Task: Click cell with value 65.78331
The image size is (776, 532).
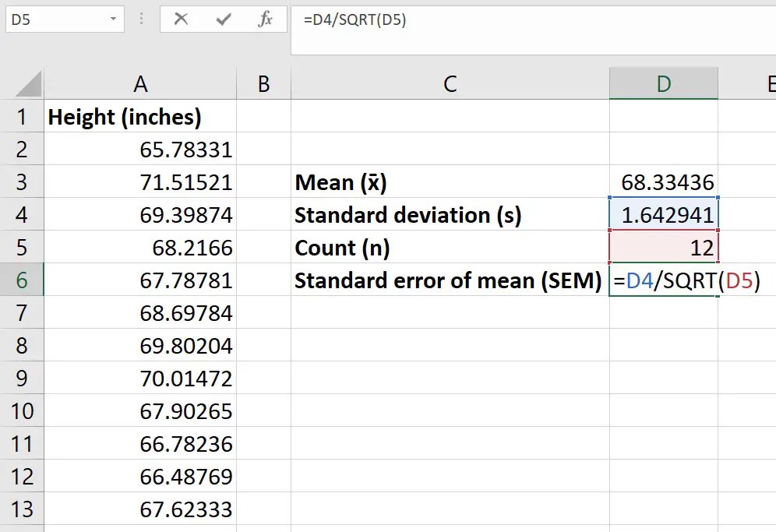Action: pyautogui.click(x=140, y=149)
